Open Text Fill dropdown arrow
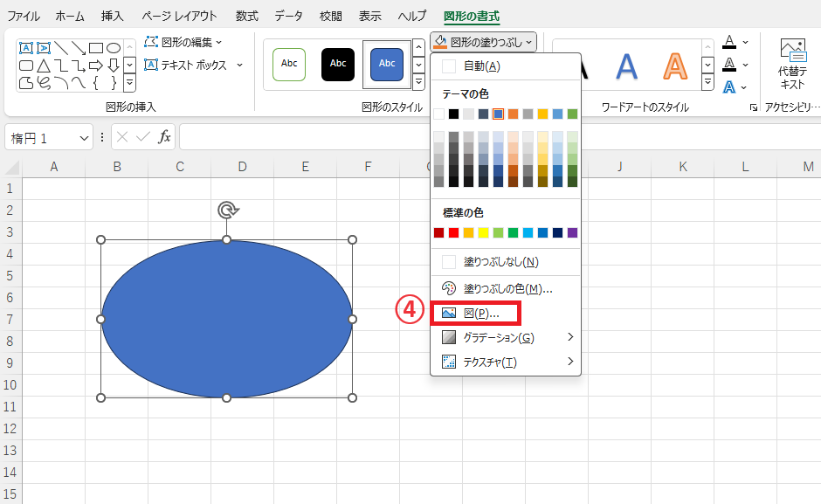Image resolution: width=821 pixels, height=504 pixels. point(746,43)
